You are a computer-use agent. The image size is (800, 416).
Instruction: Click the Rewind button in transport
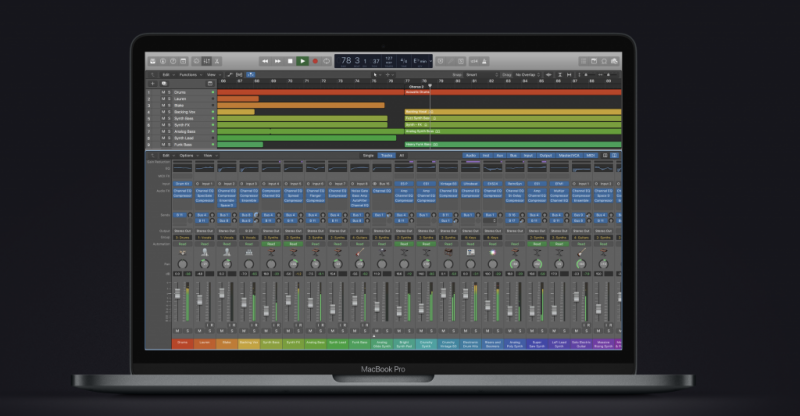tap(265, 61)
